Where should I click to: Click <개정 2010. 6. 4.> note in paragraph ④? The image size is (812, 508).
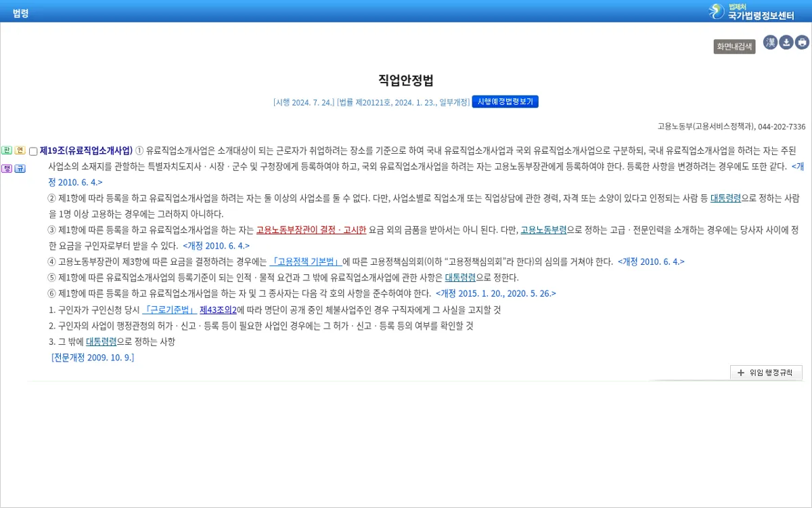pos(651,261)
